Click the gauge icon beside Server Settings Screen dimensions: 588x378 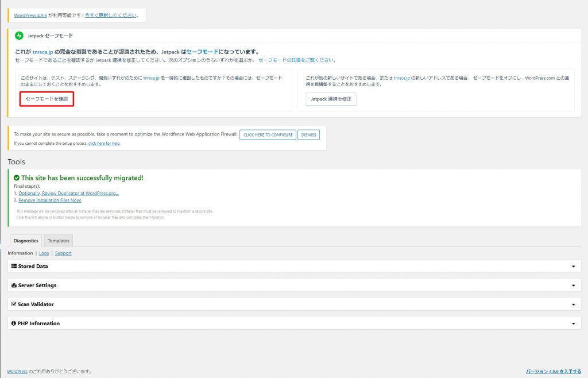coord(14,286)
